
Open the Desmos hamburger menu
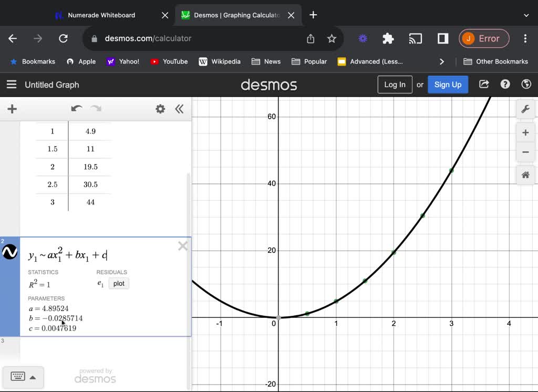click(x=11, y=85)
